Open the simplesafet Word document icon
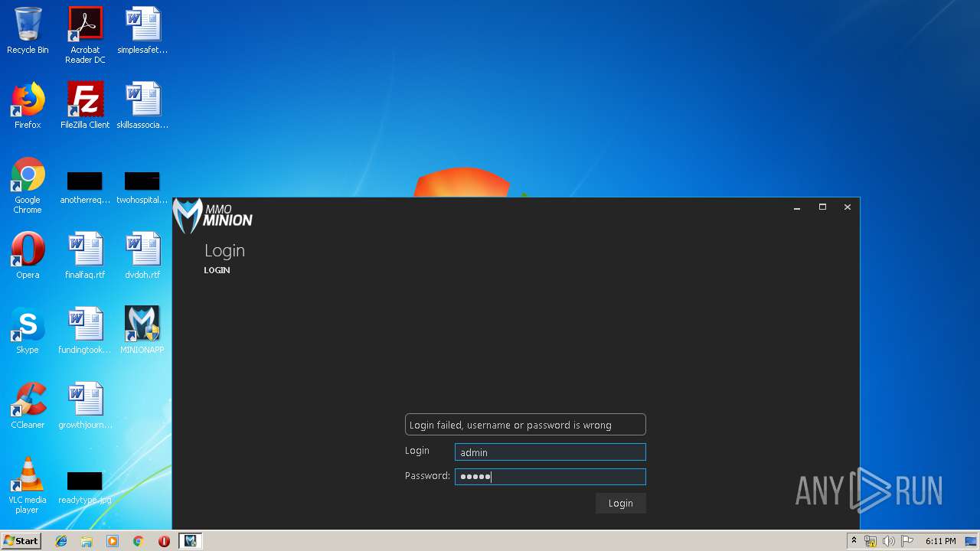This screenshot has height=551, width=980. tap(142, 31)
